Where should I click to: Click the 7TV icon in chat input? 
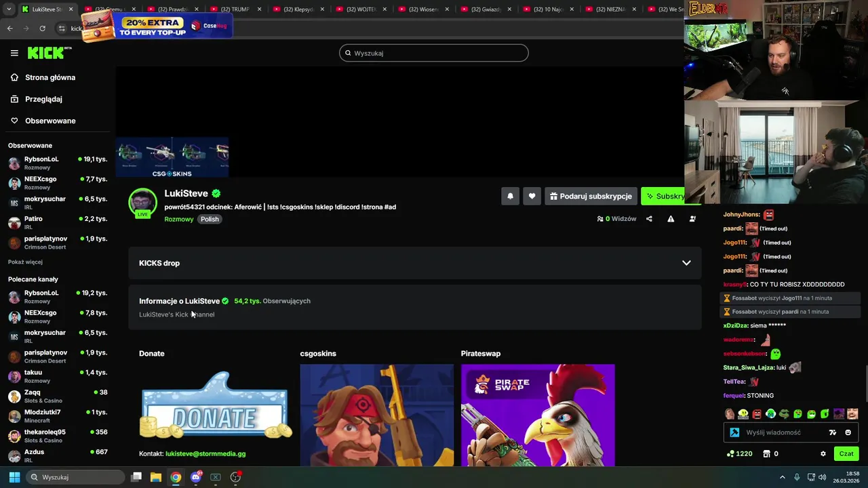point(833,432)
